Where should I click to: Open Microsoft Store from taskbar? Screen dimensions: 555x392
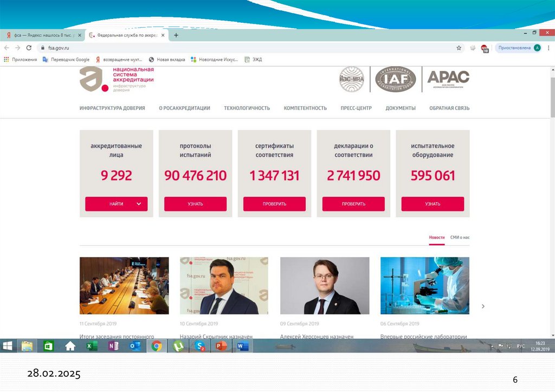[48, 346]
